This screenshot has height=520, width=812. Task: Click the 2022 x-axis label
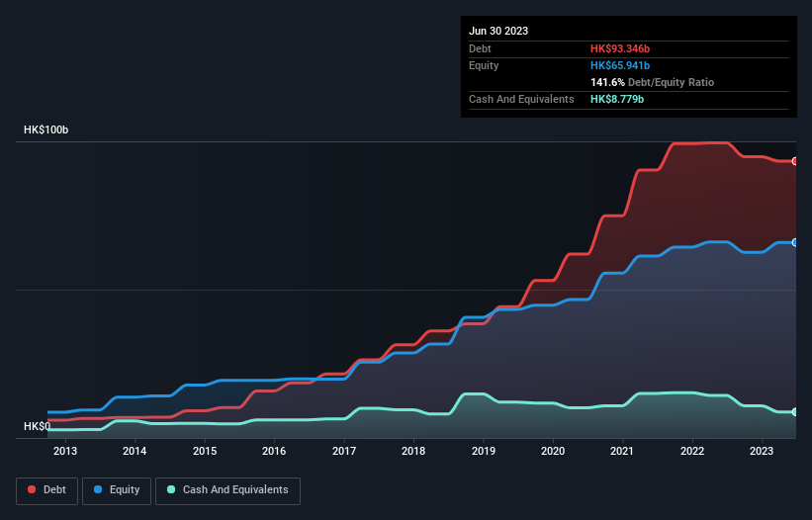point(692,451)
